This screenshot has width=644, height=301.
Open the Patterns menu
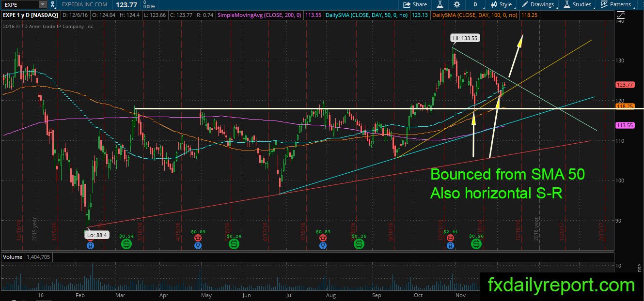pyautogui.click(x=616, y=4)
